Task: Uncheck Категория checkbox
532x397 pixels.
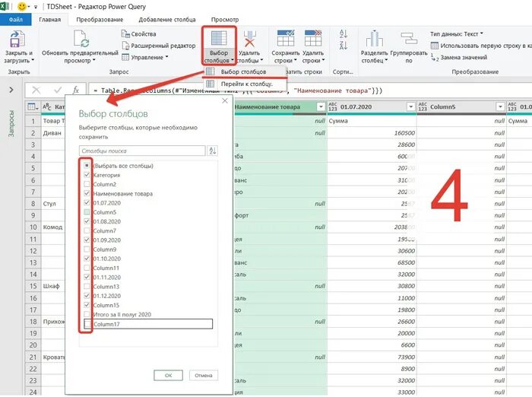Action: (87, 175)
